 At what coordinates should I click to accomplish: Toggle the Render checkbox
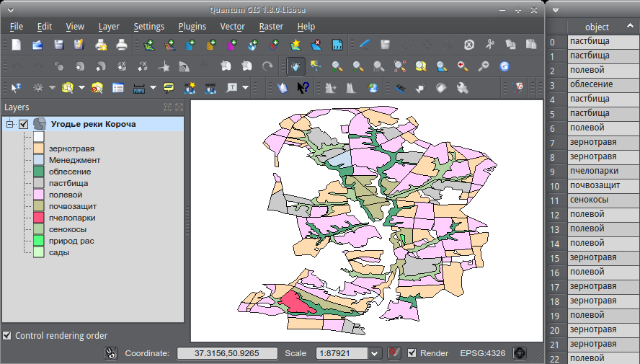tap(412, 353)
